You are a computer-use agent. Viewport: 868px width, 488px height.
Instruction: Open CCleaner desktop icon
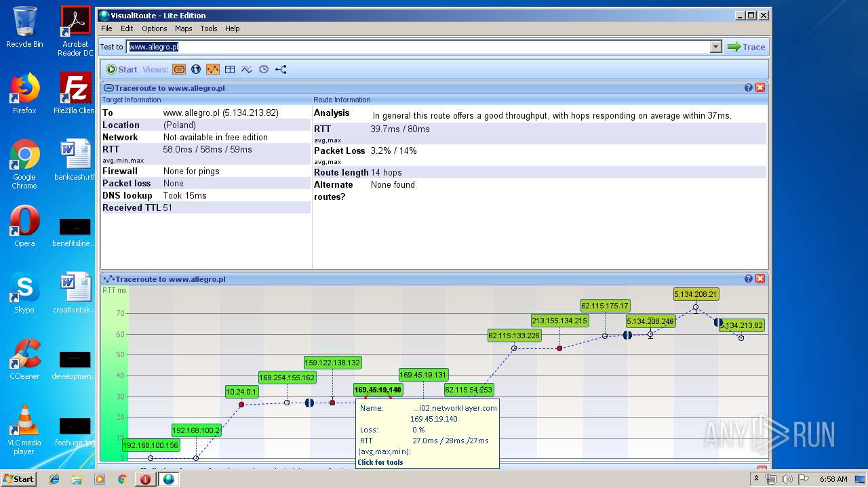coord(24,359)
